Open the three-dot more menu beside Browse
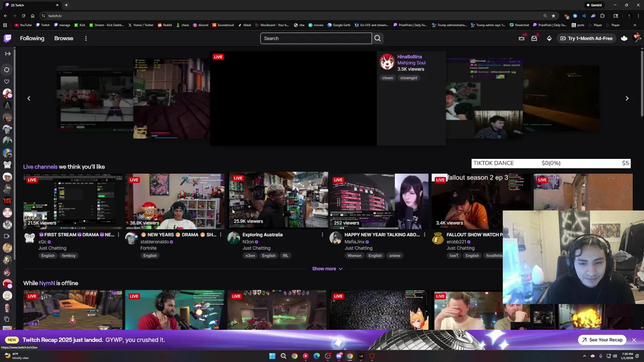 [x=86, y=38]
